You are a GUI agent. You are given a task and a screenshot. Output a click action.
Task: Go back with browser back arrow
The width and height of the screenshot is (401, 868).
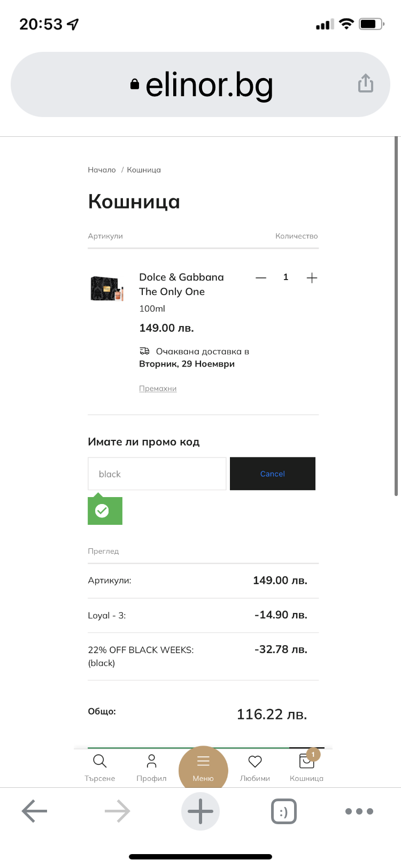(x=35, y=811)
